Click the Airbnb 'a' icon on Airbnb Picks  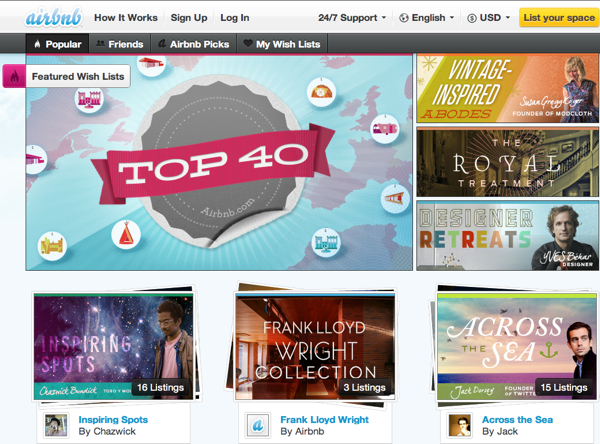162,44
